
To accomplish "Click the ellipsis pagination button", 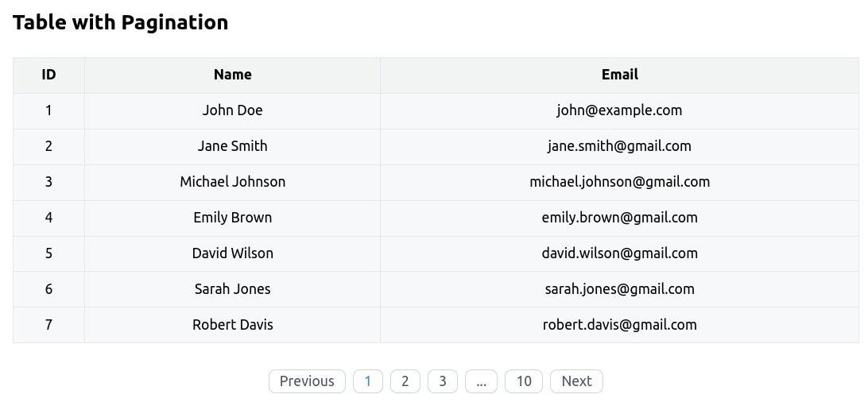I will (481, 381).
